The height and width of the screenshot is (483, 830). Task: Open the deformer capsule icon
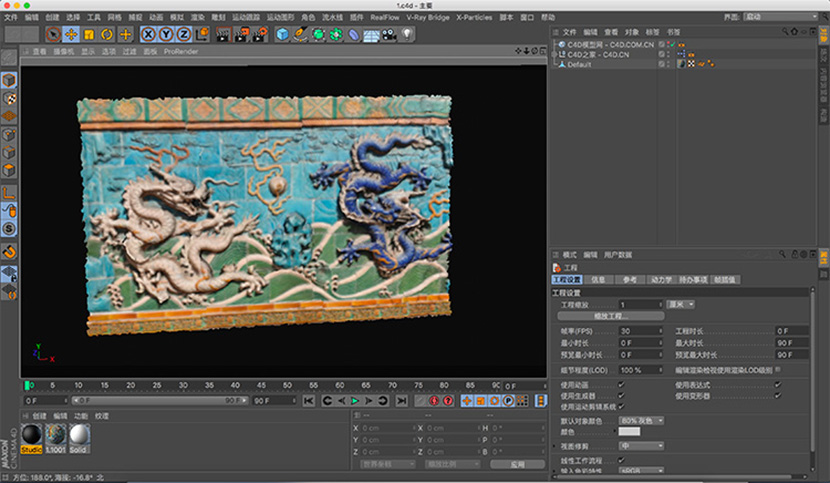pyautogui.click(x=354, y=34)
